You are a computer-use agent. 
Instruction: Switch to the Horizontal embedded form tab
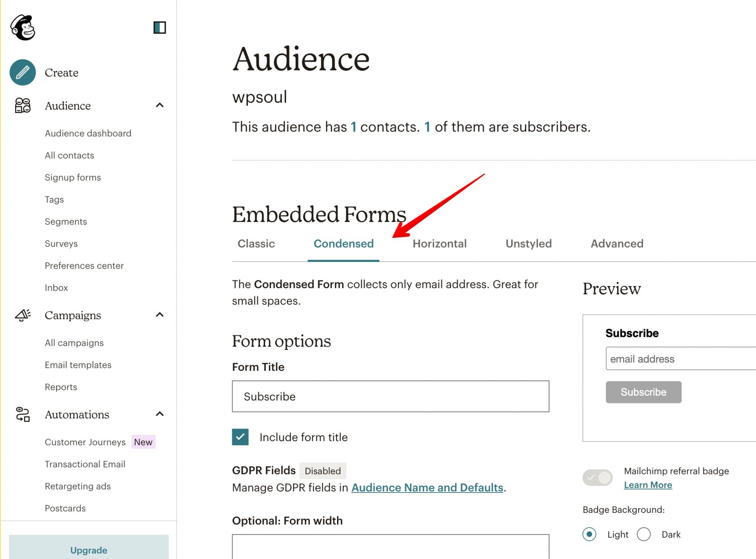[x=440, y=243]
